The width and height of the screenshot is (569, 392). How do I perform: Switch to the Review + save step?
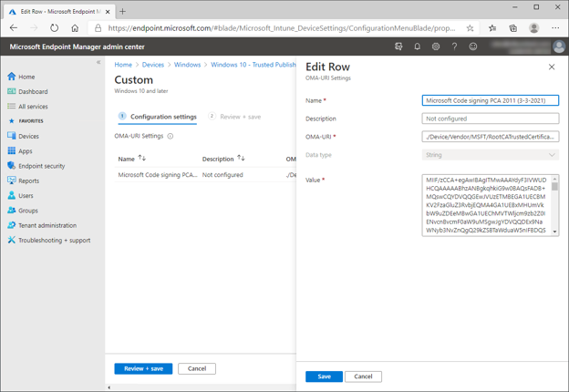[x=240, y=117]
